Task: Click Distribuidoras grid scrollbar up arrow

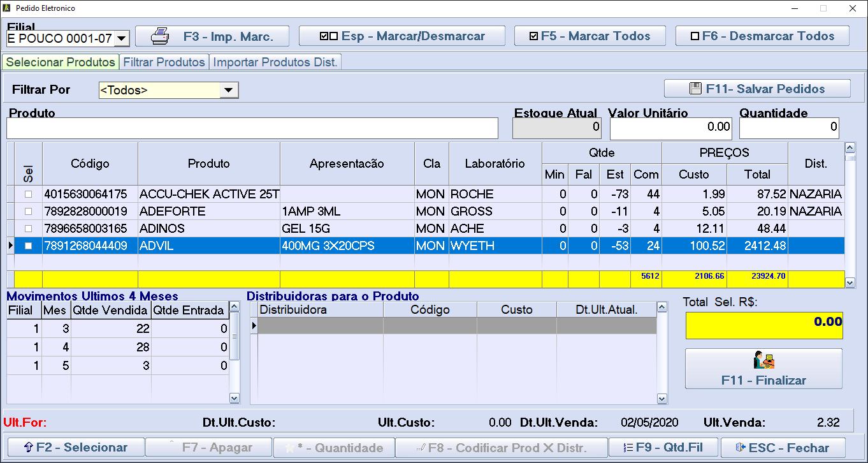Action: pyautogui.click(x=662, y=308)
